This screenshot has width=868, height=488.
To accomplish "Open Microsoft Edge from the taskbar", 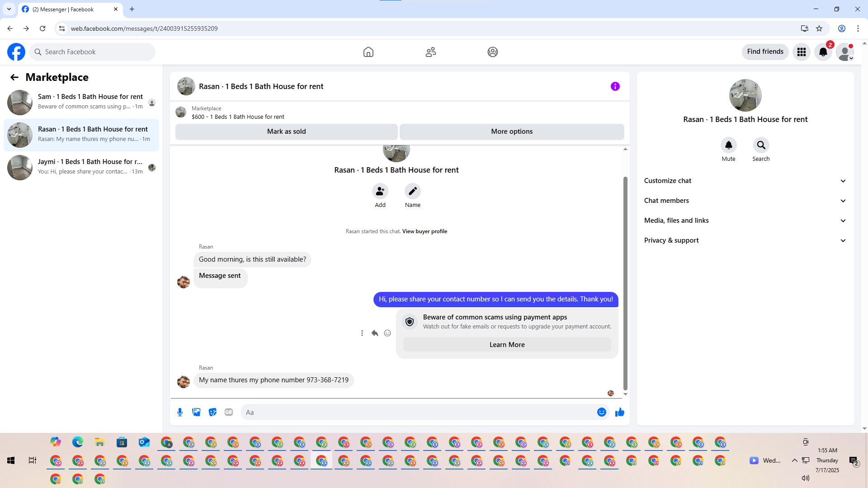I will pos(78,442).
